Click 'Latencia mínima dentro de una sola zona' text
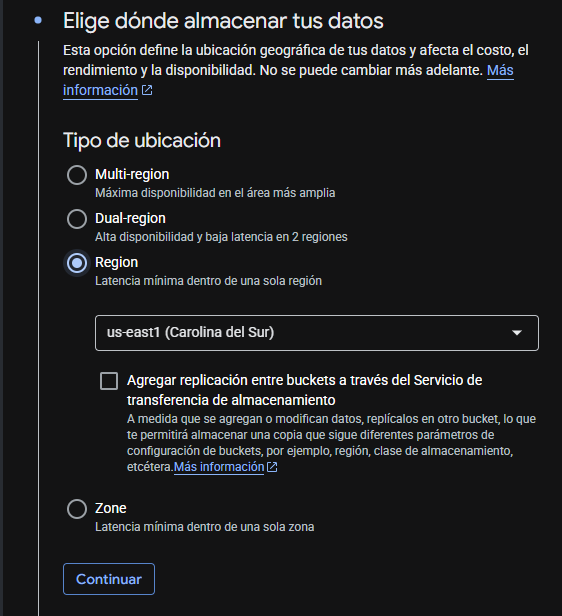This screenshot has width=562, height=616. [x=205, y=526]
